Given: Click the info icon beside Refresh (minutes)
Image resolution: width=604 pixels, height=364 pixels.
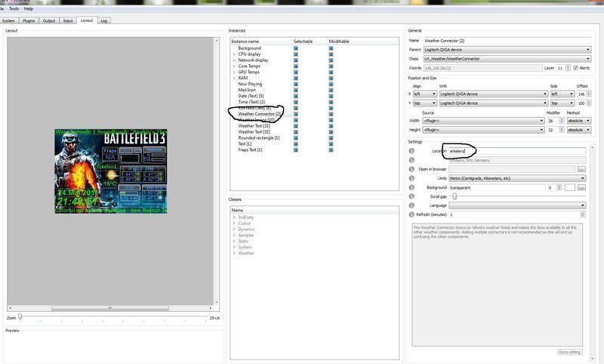Looking at the screenshot, I should (411, 214).
